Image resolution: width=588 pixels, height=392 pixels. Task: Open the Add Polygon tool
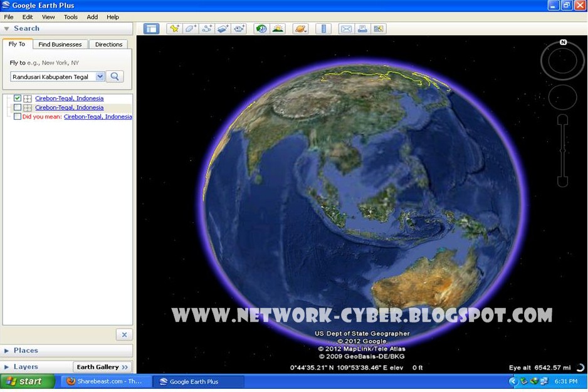coord(191,28)
